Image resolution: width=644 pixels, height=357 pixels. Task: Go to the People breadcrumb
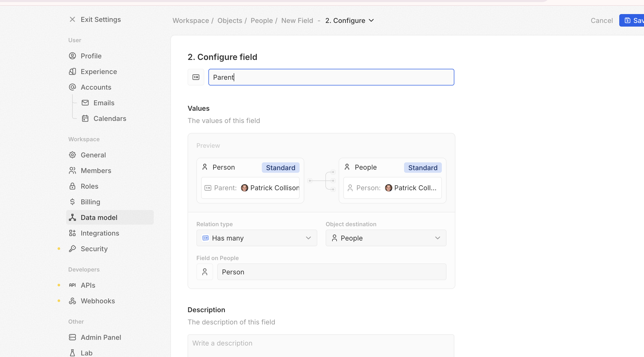(262, 21)
